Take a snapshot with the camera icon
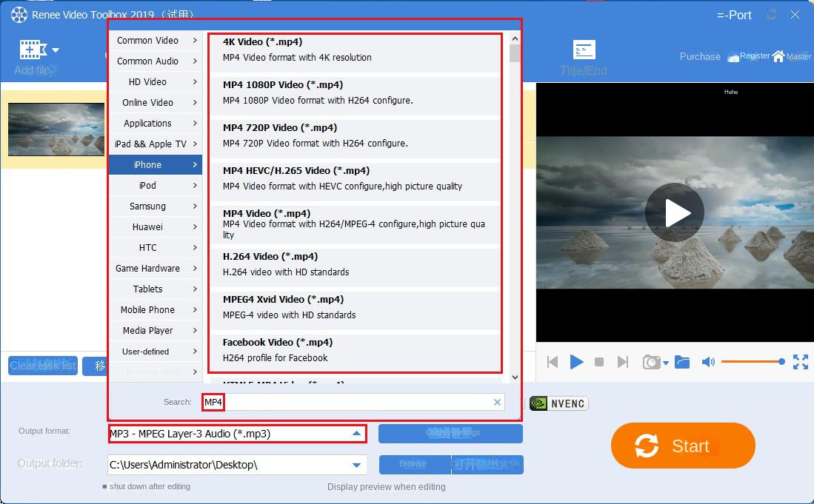This screenshot has width=814, height=504. coord(652,362)
